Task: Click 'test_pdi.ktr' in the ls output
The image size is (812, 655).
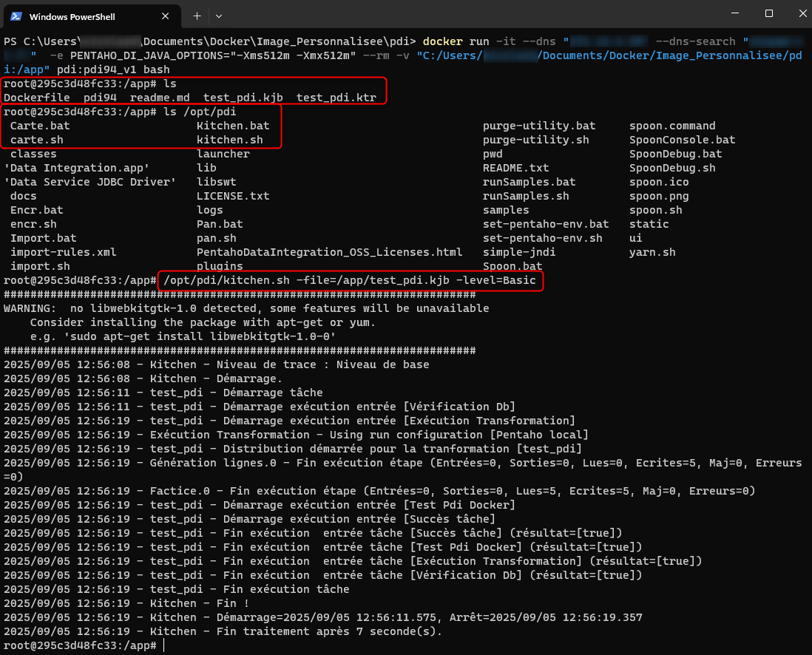Action: (336, 98)
